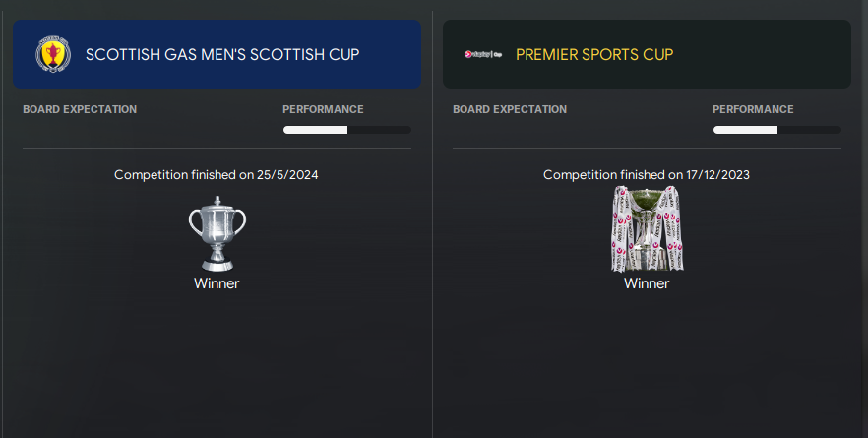
Task: Click Winner label beneath Premier Sports Cup trophy
Action: (647, 283)
